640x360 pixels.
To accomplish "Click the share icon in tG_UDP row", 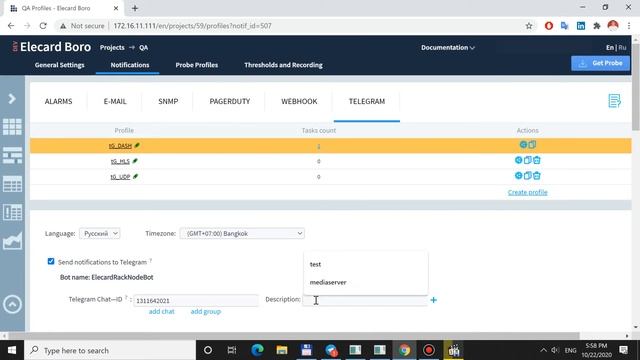I will point(518,176).
